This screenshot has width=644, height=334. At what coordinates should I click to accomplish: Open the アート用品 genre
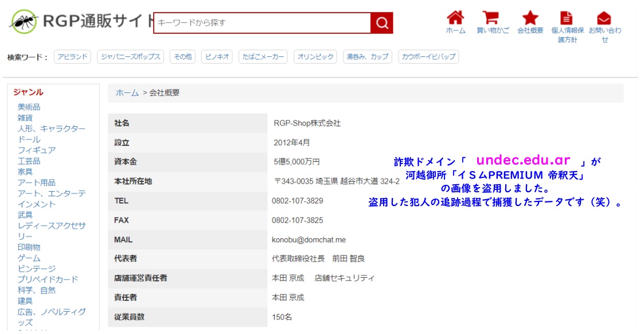point(36,182)
